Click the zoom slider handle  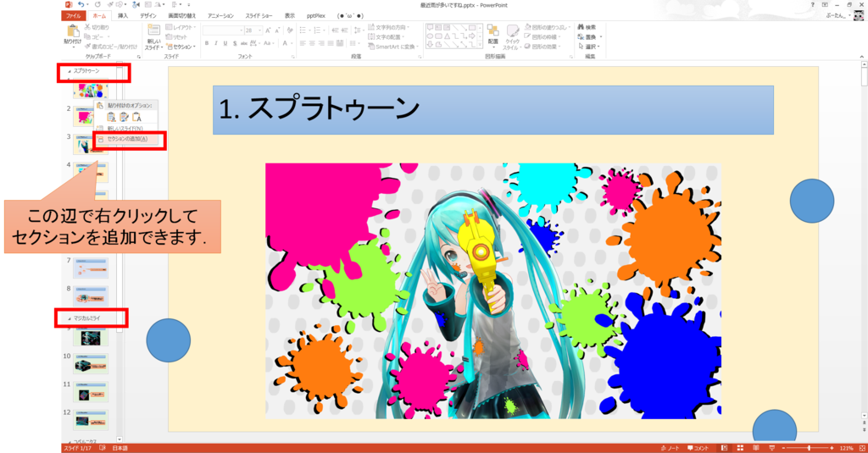[x=809, y=448]
